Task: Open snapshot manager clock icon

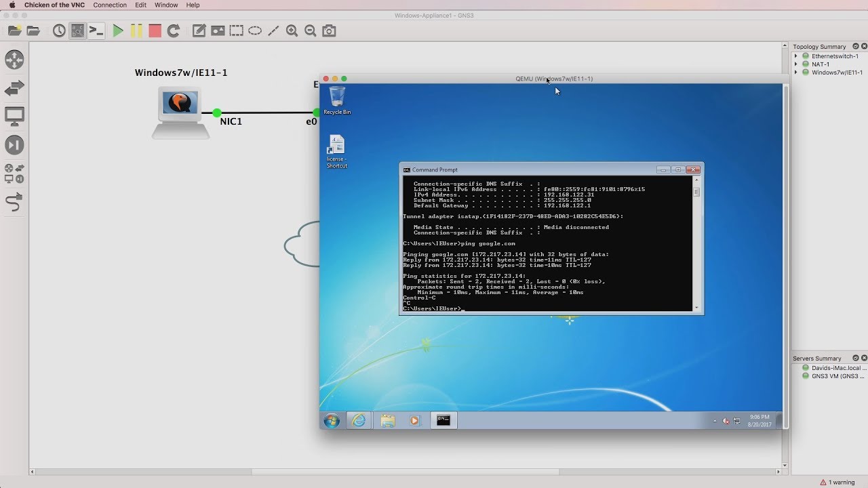Action: pyautogui.click(x=59, y=30)
